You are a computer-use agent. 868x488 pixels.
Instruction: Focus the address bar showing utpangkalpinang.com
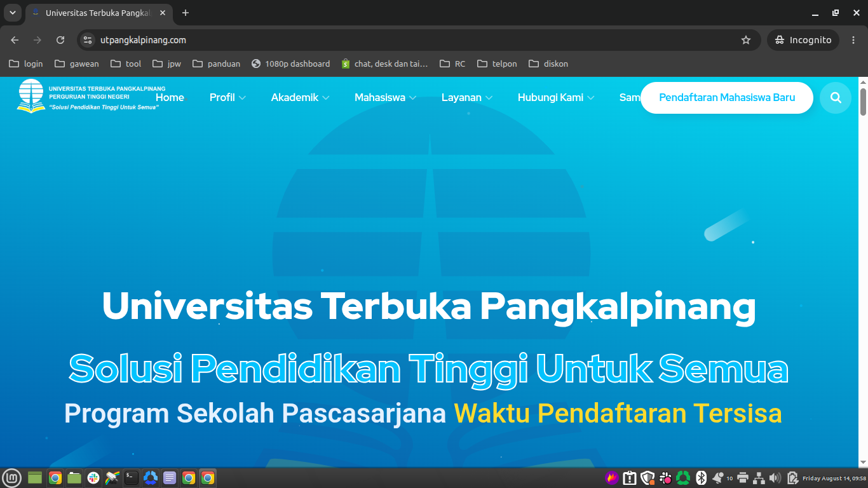click(419, 40)
